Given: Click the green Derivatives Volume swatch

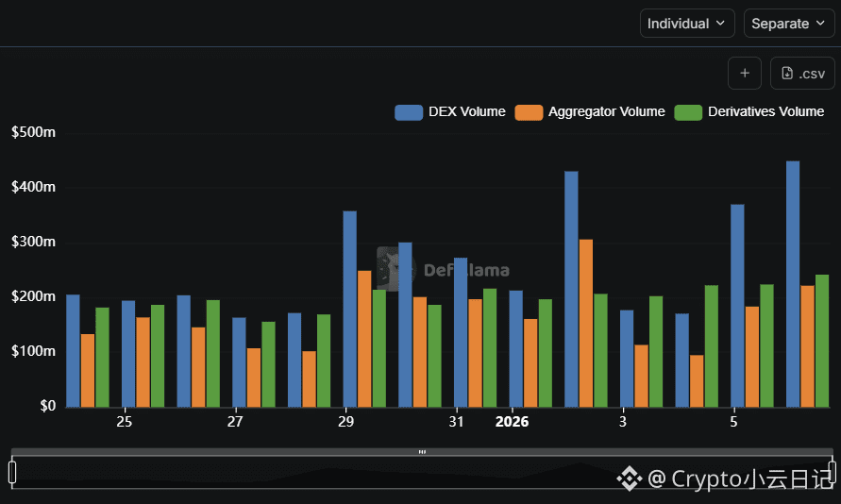Looking at the screenshot, I should pyautogui.click(x=688, y=112).
